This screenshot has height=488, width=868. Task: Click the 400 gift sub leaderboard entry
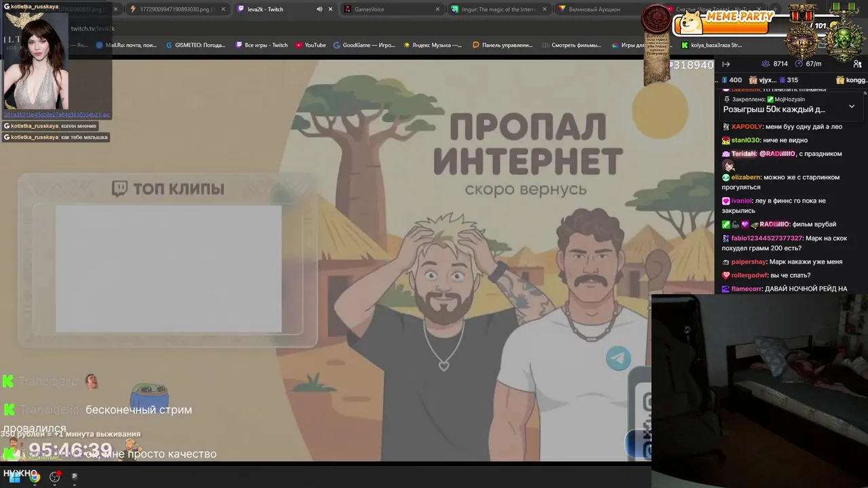click(x=732, y=80)
